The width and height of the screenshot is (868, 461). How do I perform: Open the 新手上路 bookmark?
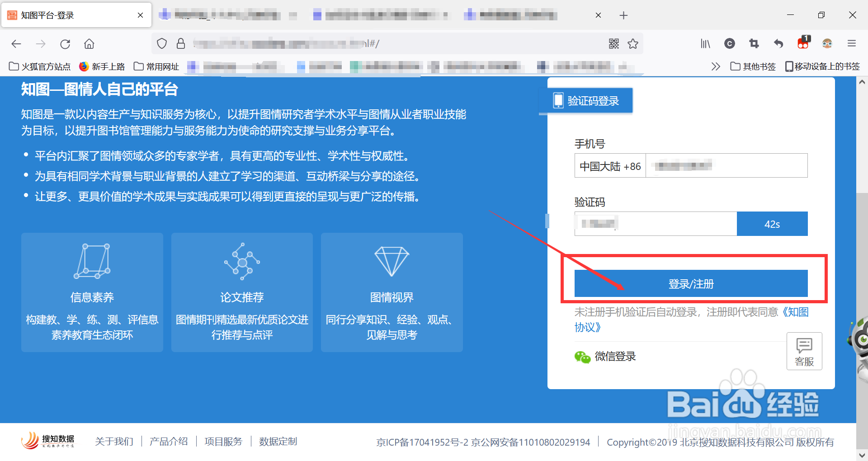(102, 66)
